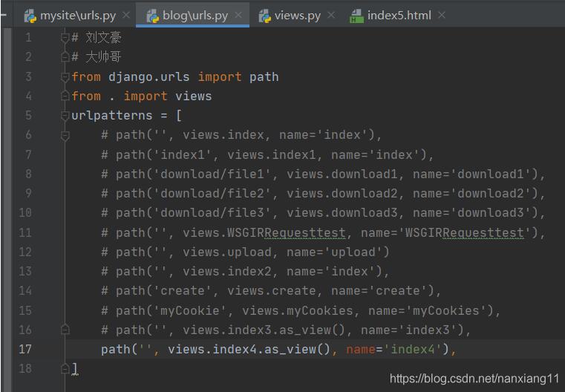This screenshot has width=565, height=392.
Task: Close the mysite\urls.py editor tab
Action: 125,15
